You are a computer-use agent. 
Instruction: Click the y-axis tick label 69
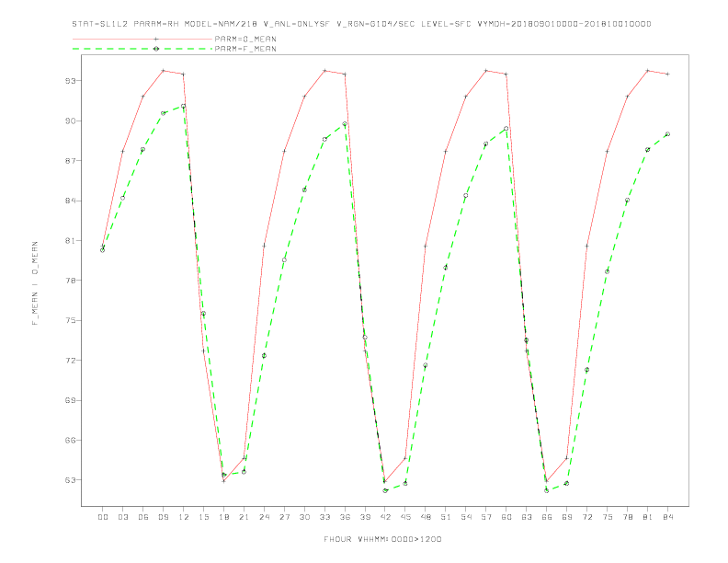click(70, 400)
